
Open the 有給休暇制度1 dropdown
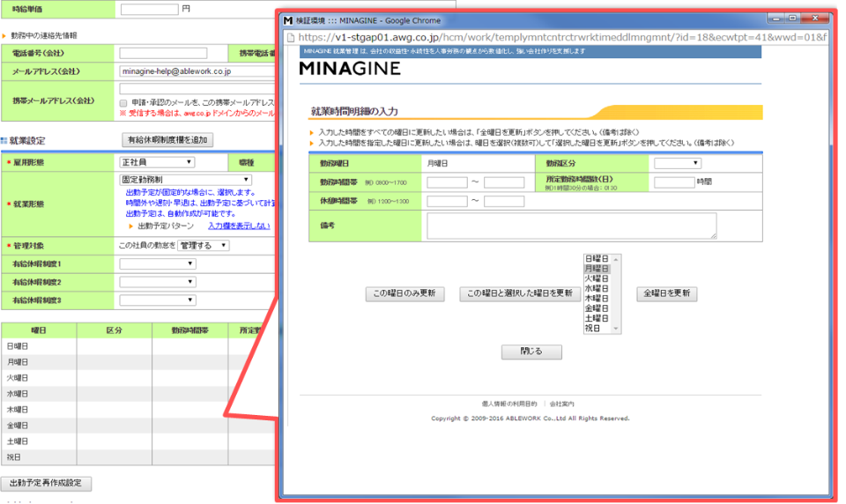158,263
